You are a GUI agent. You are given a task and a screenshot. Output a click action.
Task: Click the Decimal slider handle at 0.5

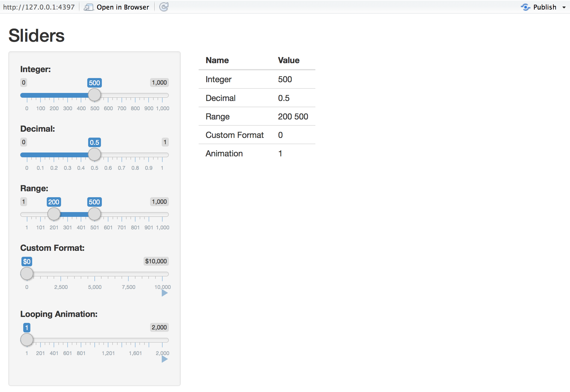pyautogui.click(x=94, y=154)
